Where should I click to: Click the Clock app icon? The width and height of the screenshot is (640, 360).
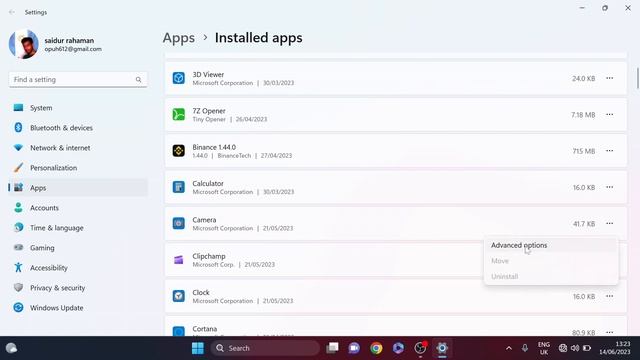[x=178, y=296]
